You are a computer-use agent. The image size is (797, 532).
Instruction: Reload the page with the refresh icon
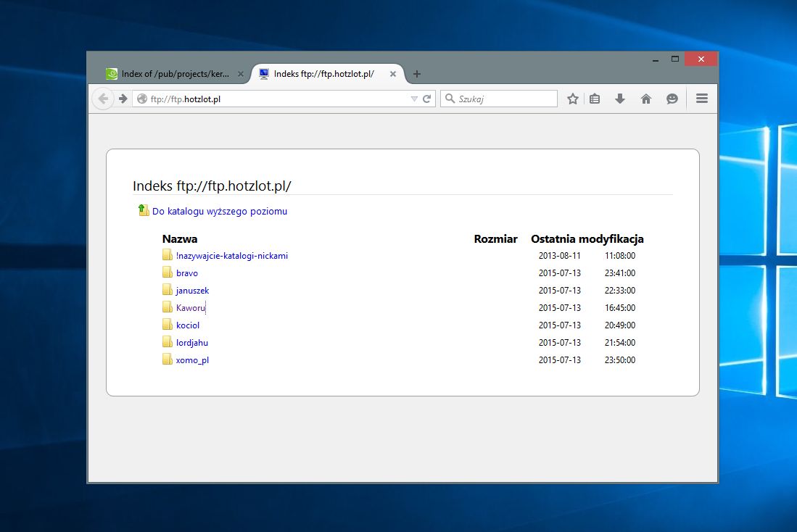(427, 99)
